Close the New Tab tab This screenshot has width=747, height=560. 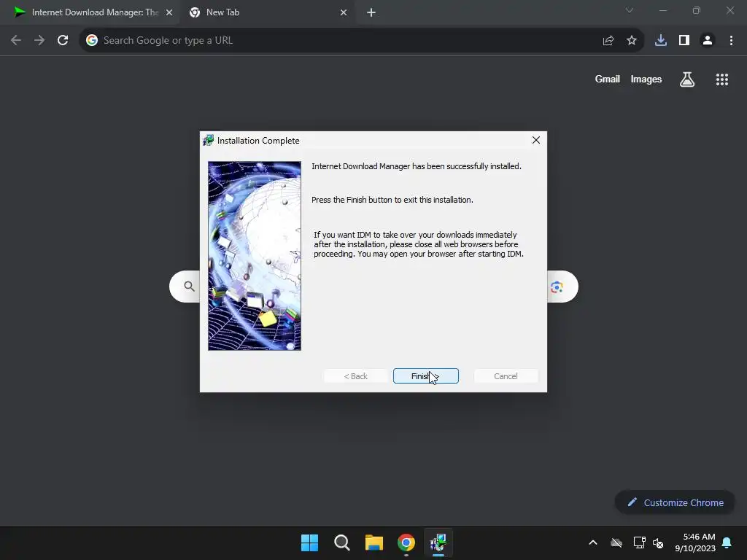click(344, 12)
